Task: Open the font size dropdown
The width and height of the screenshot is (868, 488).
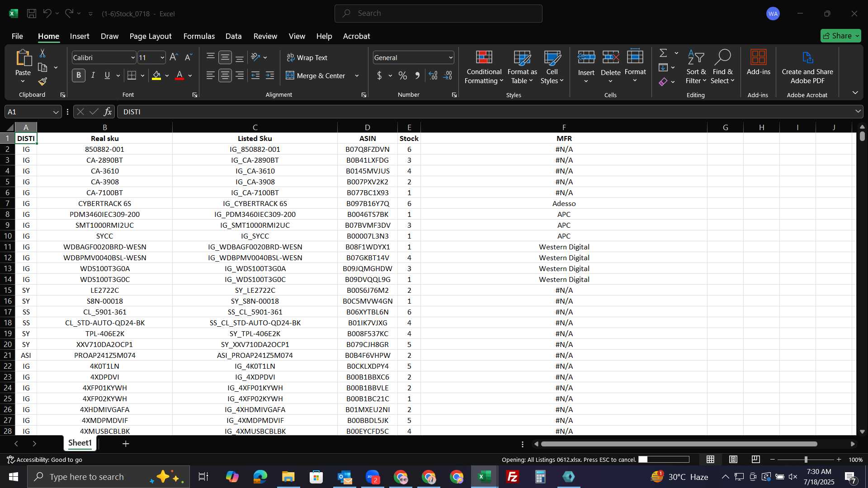Action: coord(162,57)
